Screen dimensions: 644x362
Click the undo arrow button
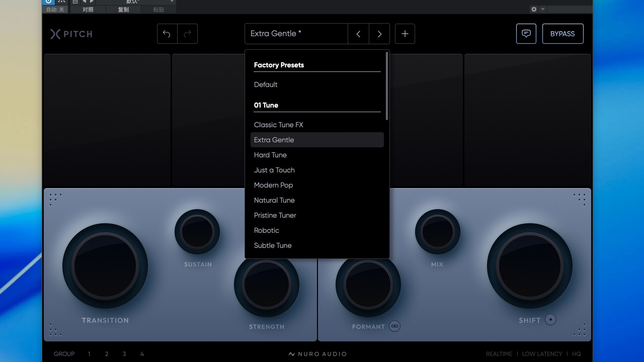[167, 34]
